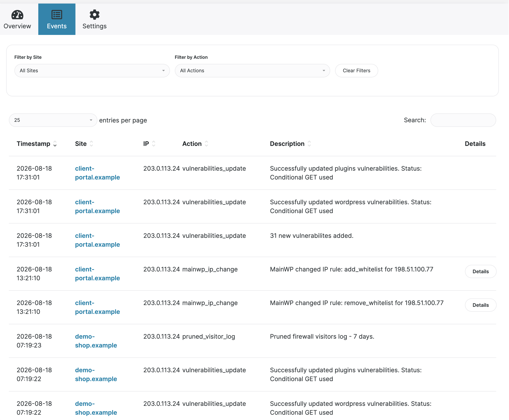Screen dimensions: 509x420
Task: Click Details for remove_whitelist IP rule
Action: click(481, 305)
